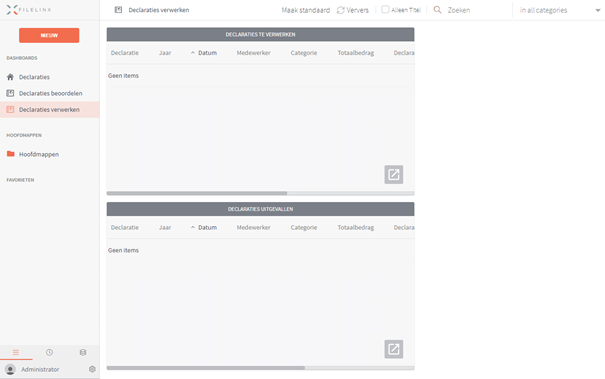Switch to the menu list tab icon
Screen dimensions: 605x379
coord(16,352)
